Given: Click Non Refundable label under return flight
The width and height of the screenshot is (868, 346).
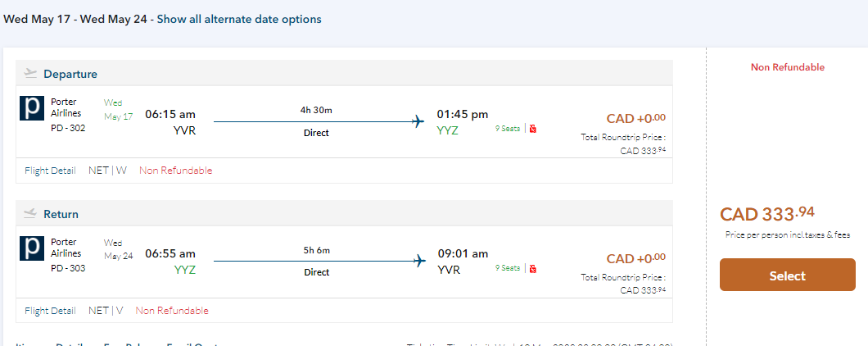Looking at the screenshot, I should click(172, 311).
